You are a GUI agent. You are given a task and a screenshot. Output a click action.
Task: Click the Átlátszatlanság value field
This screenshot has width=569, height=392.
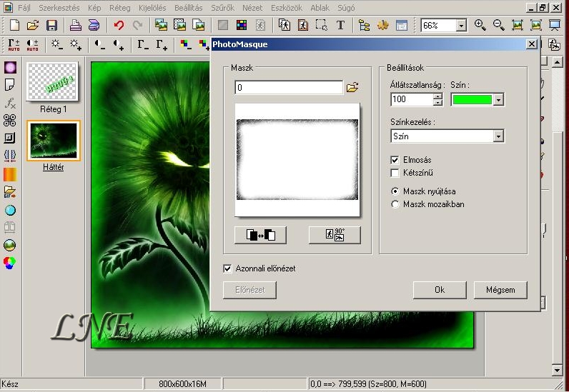tap(412, 99)
